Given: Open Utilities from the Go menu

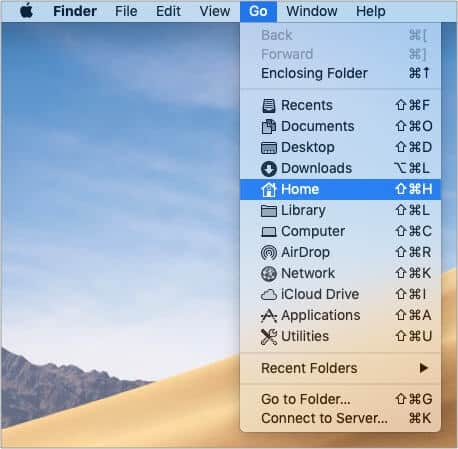Looking at the screenshot, I should (340, 336).
